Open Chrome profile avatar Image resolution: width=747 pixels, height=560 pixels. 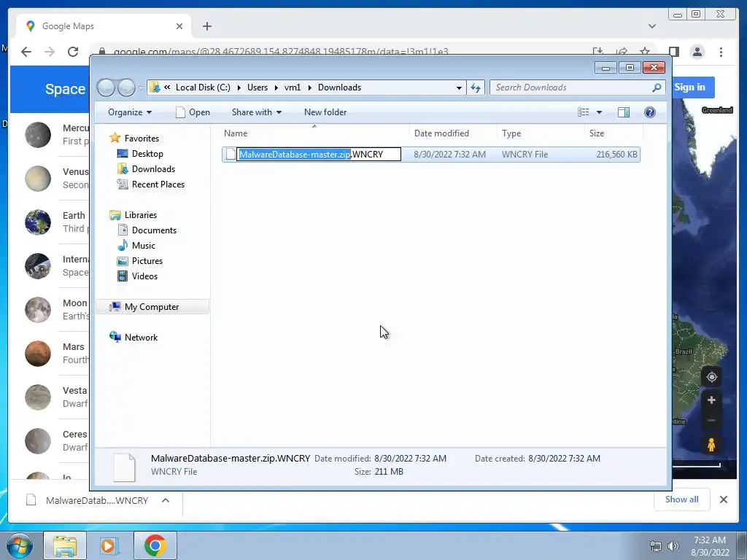(697, 52)
